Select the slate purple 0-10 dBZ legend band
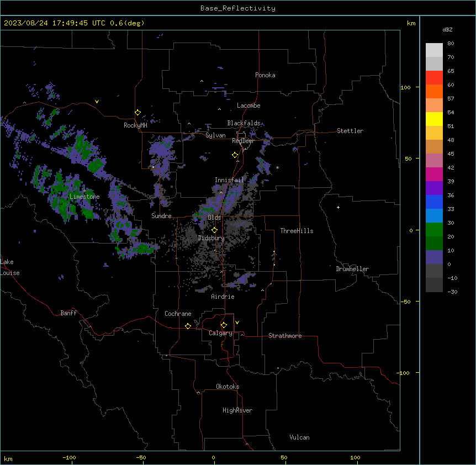Viewport: 476px width, 465px height. coord(434,257)
